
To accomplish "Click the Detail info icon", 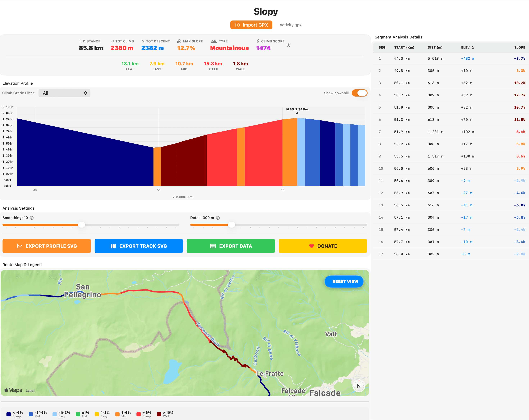I will [x=218, y=218].
